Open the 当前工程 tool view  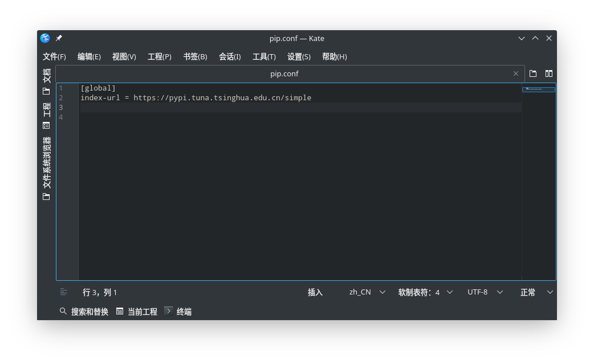(137, 311)
